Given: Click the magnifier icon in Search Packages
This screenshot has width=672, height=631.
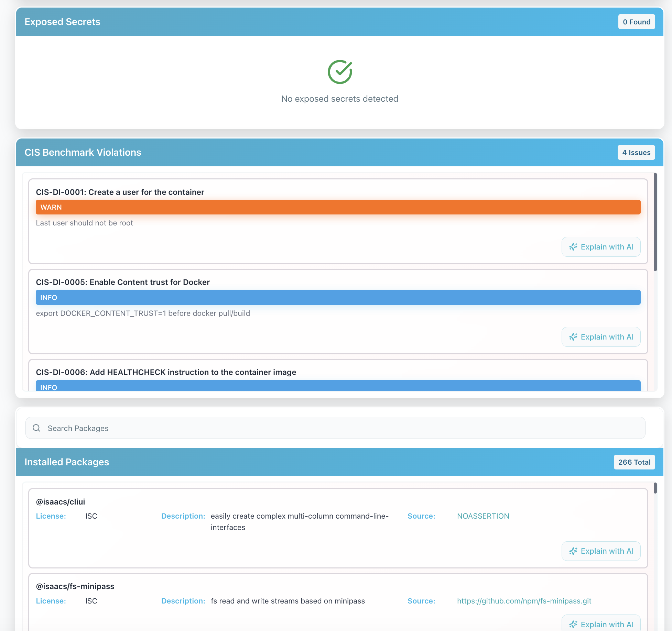Looking at the screenshot, I should pos(36,428).
